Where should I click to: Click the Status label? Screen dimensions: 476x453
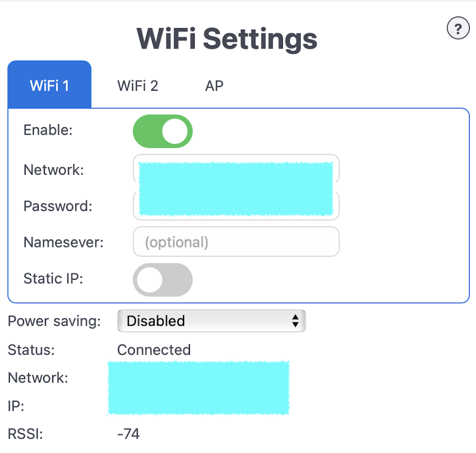pyautogui.click(x=31, y=350)
